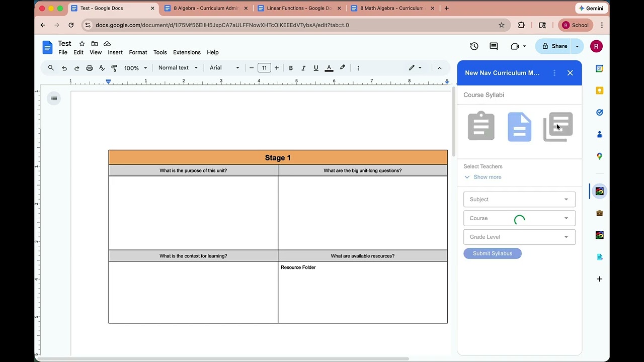Click the font size field showing 11
This screenshot has width=644, height=362.
[264, 68]
